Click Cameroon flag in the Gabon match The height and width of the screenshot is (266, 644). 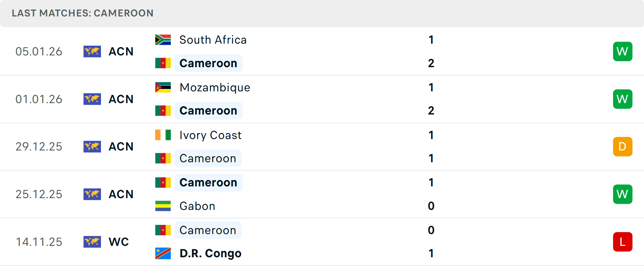(163, 183)
